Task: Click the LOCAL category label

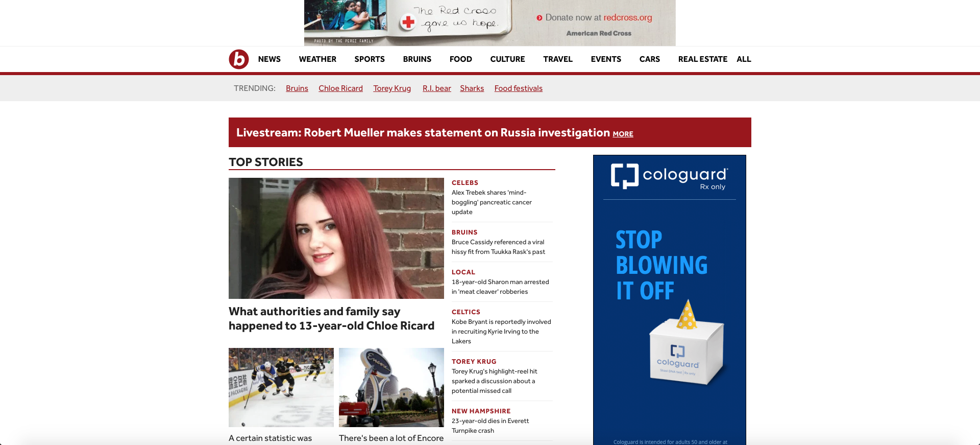Action: [x=463, y=272]
